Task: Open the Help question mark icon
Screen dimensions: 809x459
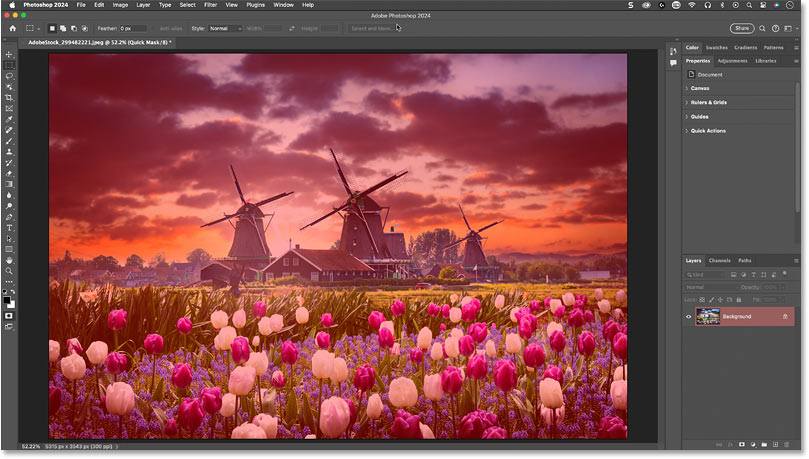Action: click(775, 28)
